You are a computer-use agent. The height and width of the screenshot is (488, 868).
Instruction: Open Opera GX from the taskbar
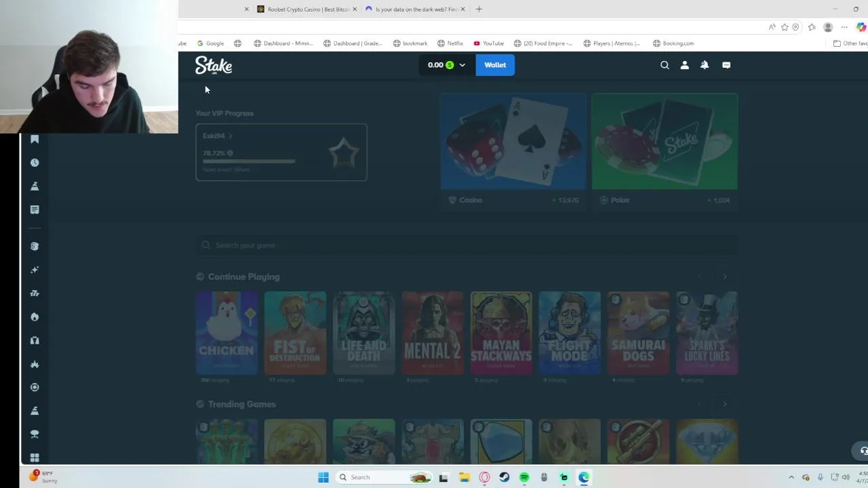pyautogui.click(x=484, y=477)
